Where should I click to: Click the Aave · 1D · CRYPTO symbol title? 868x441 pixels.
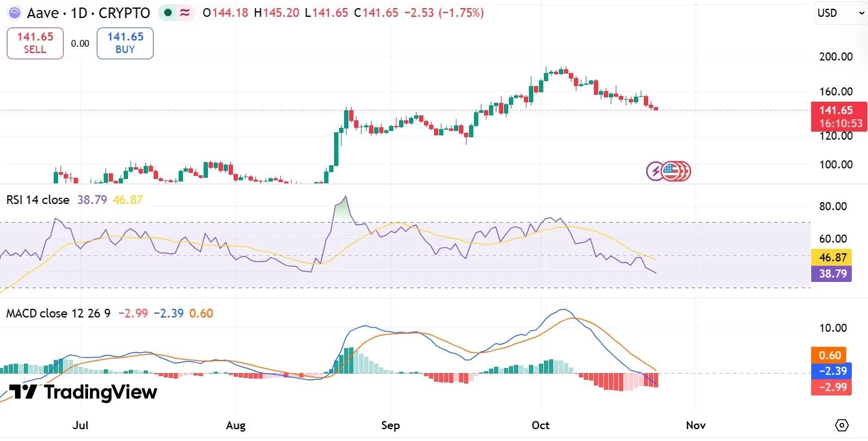click(x=88, y=12)
